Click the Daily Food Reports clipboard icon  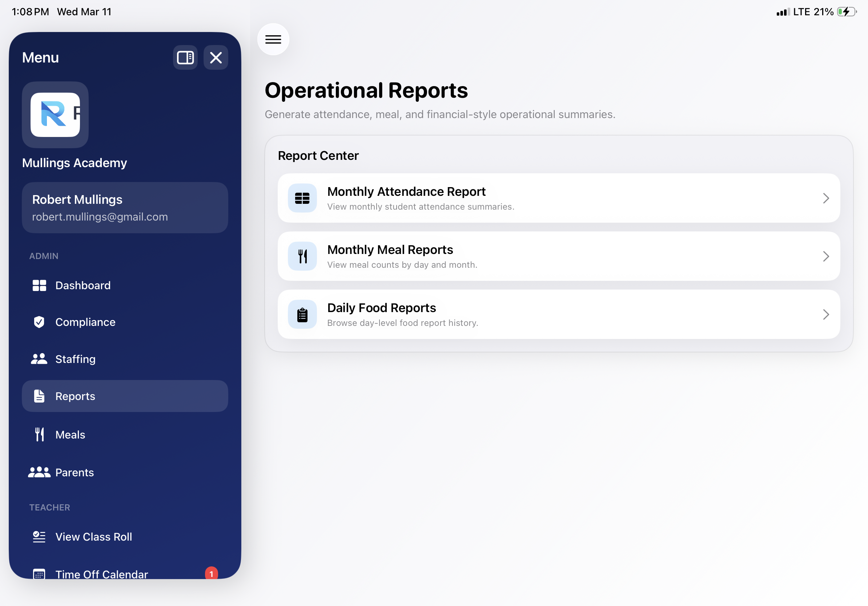click(x=302, y=314)
